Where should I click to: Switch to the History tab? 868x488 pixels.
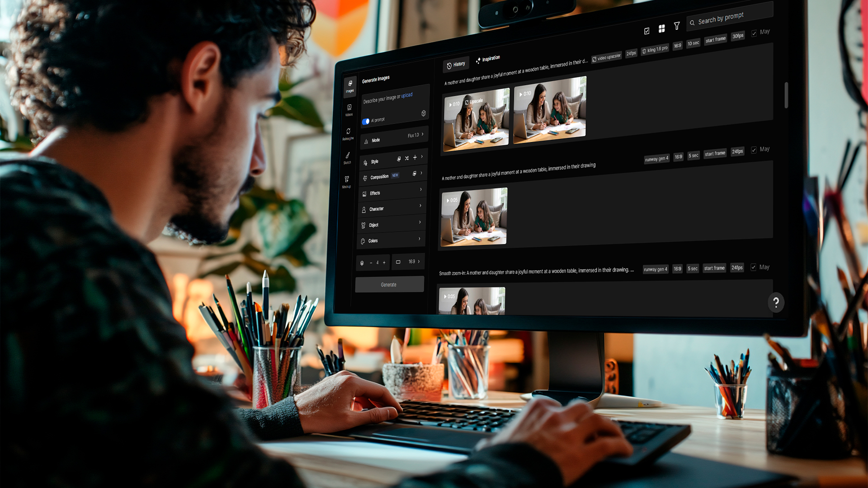[456, 65]
